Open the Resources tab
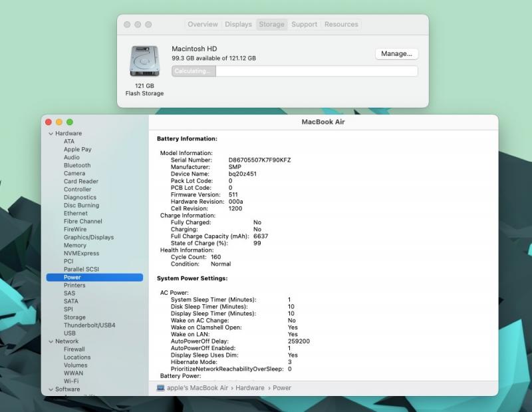 click(x=341, y=25)
